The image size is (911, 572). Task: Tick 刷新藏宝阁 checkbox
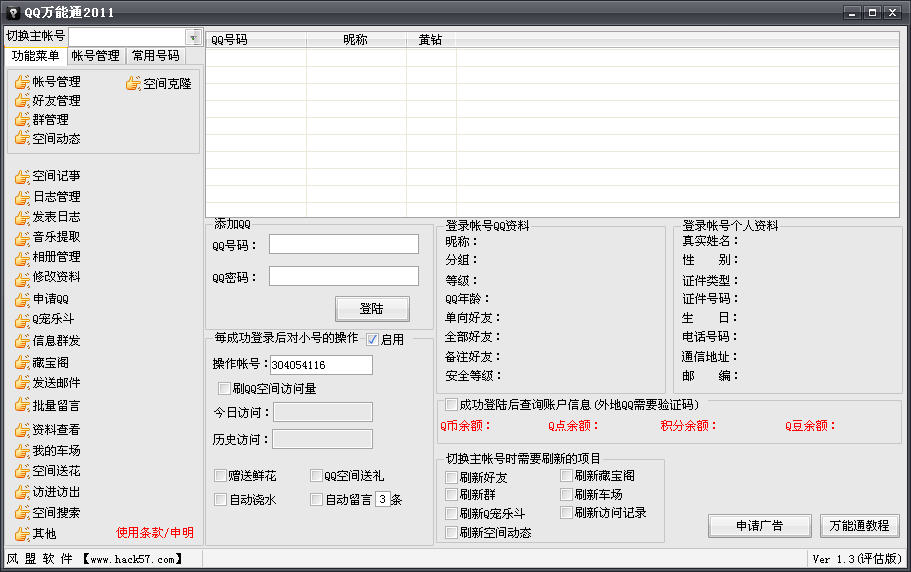(566, 476)
